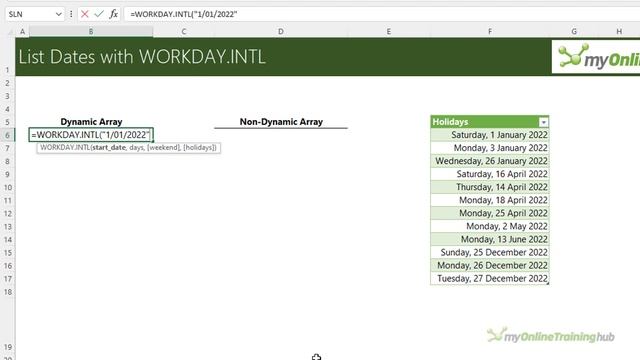Select column F header

(x=490, y=31)
